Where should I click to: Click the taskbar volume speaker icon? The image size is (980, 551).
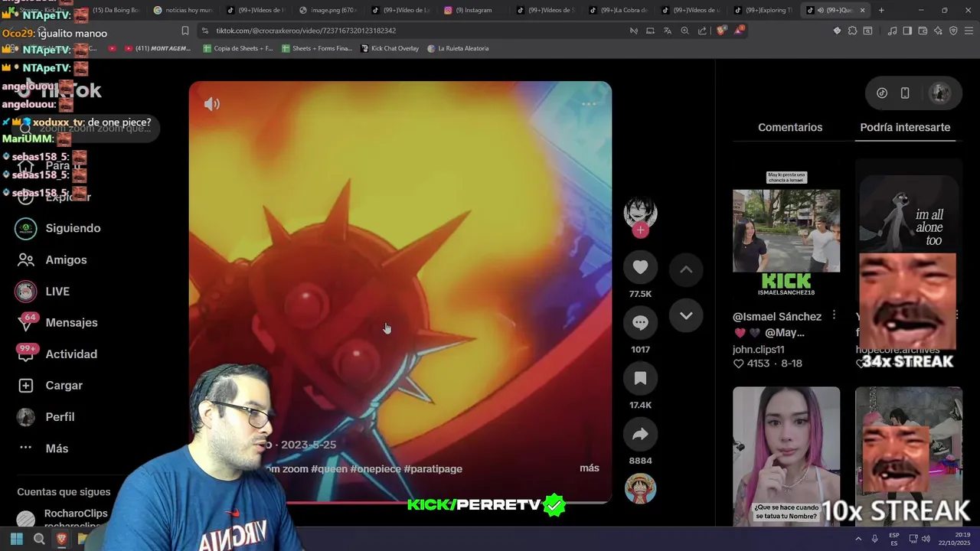926,539
